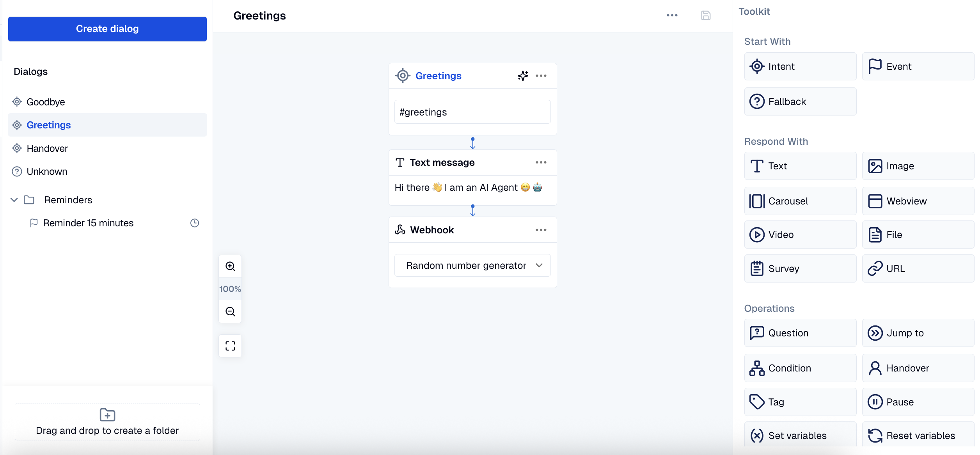Insert a Webview response block
Viewport: 980px width, 455px height.
[918, 201]
